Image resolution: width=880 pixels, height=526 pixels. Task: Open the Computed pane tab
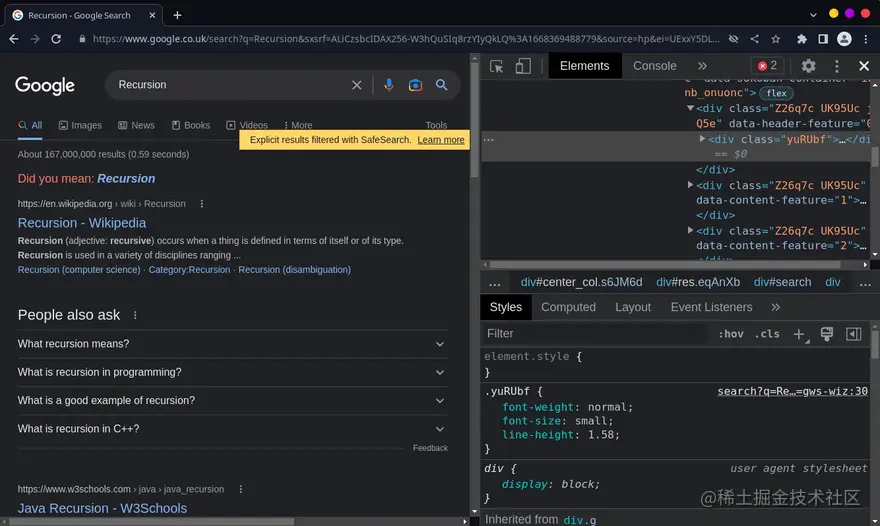(568, 307)
